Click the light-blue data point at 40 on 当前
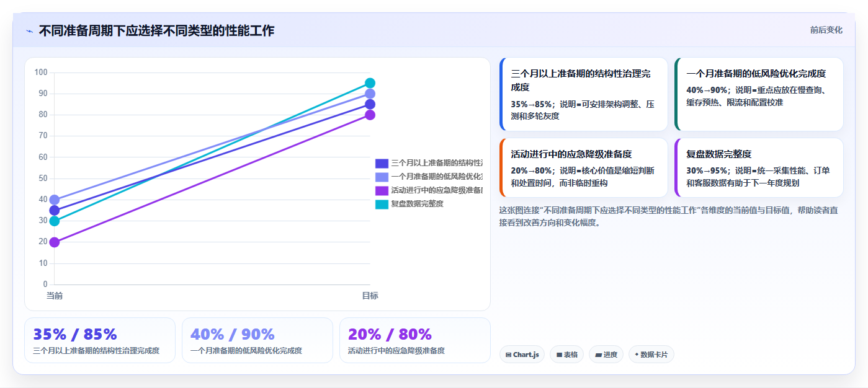 tap(55, 200)
